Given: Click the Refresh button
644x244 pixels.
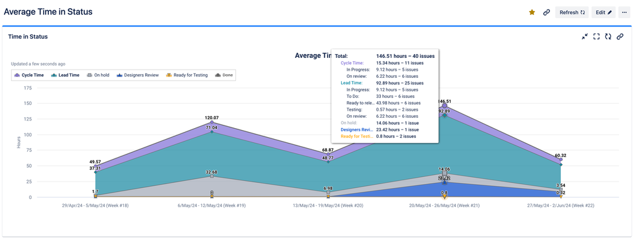Looking at the screenshot, I should (x=572, y=12).
